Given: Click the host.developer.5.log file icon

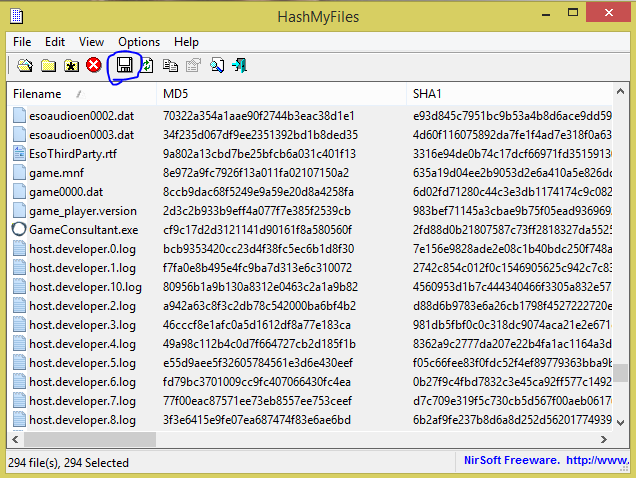Looking at the screenshot, I should coord(19,362).
